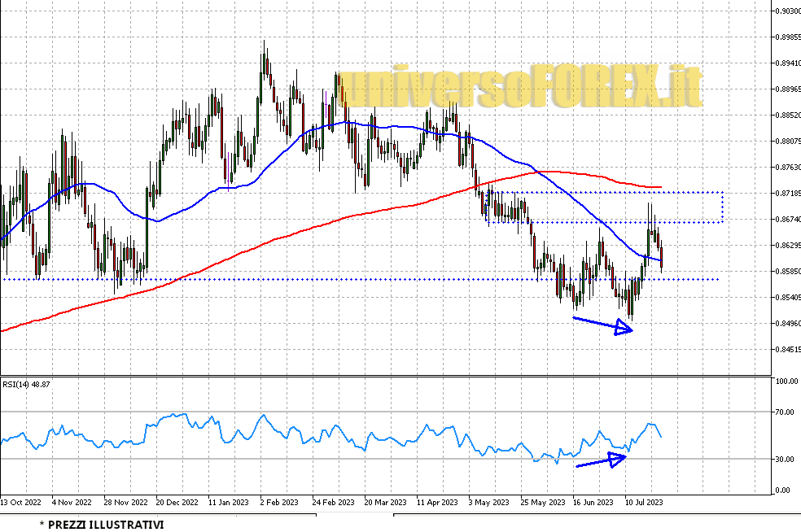This screenshot has height=532, width=801.
Task: Click the 13 Oct 2022 date label
Action: 20,503
